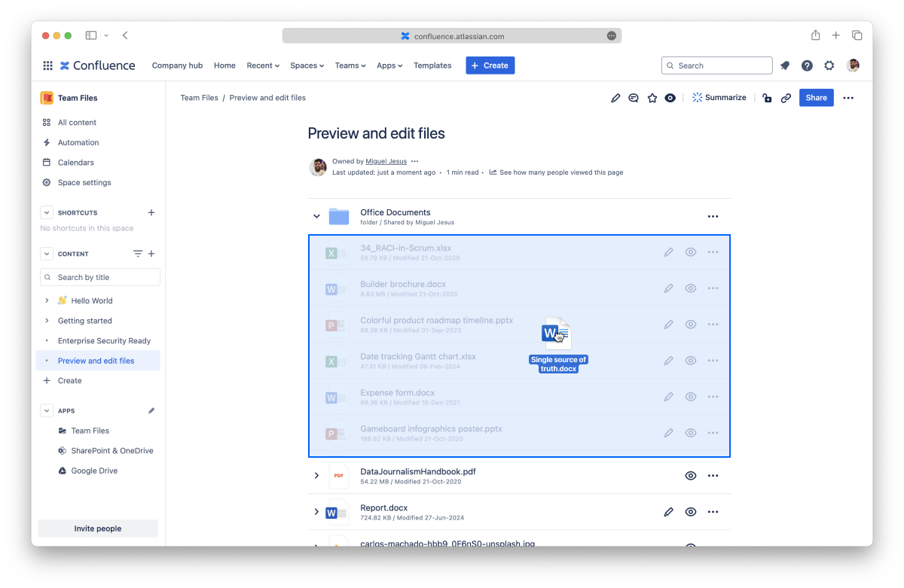Expand the DataJournalismHandbook.pdf row
The height and width of the screenshot is (588, 904).
click(316, 476)
